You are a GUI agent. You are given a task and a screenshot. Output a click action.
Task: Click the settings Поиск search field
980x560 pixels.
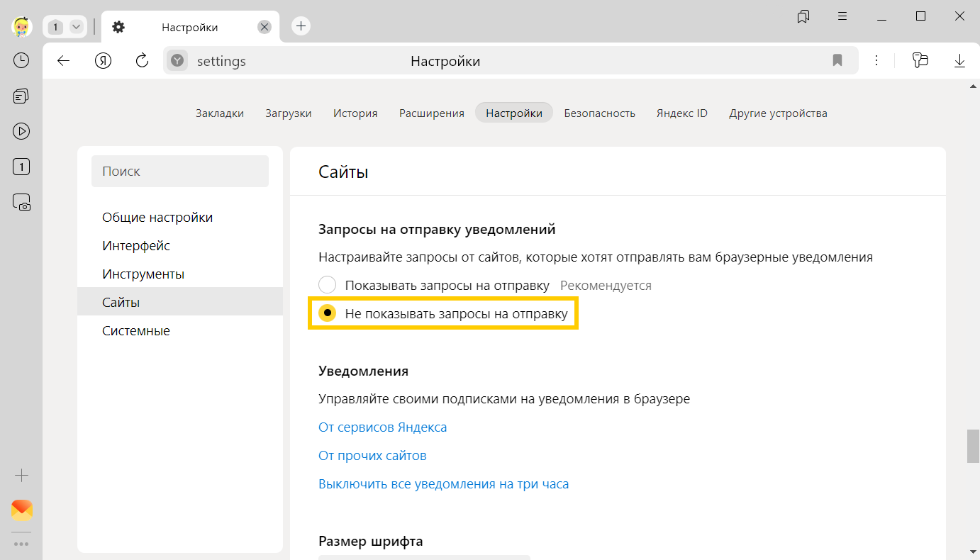180,172
